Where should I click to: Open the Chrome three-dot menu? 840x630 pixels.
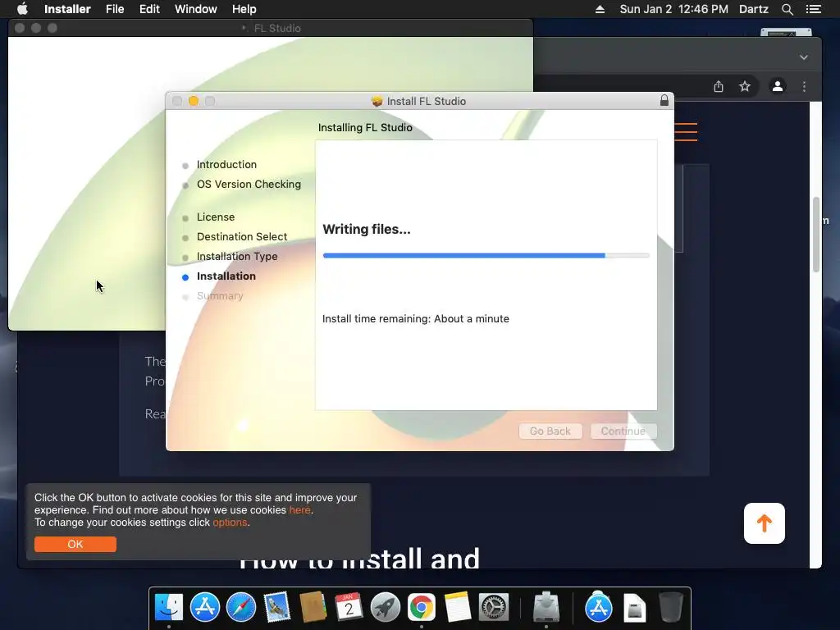coord(804,86)
